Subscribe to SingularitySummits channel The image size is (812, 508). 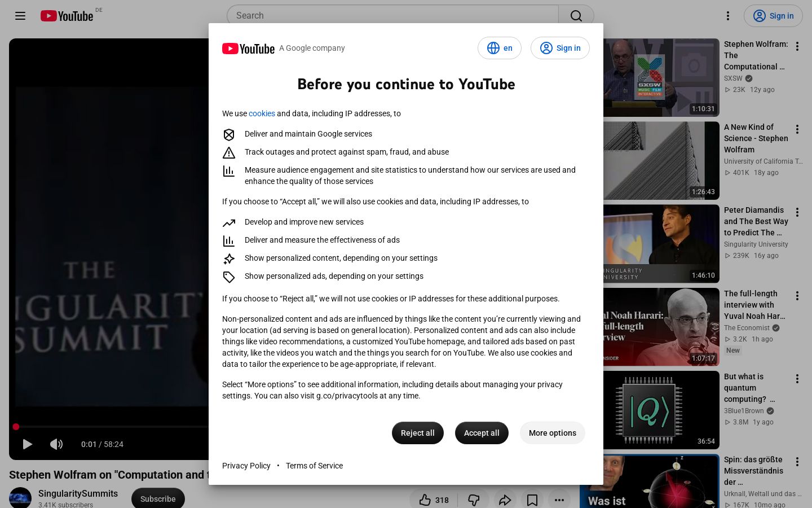point(158,499)
